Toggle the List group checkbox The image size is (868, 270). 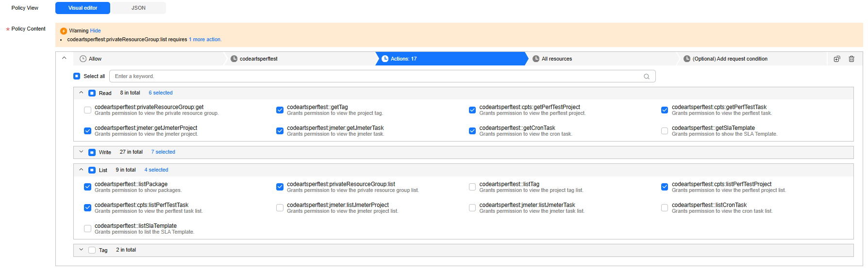coord(92,170)
